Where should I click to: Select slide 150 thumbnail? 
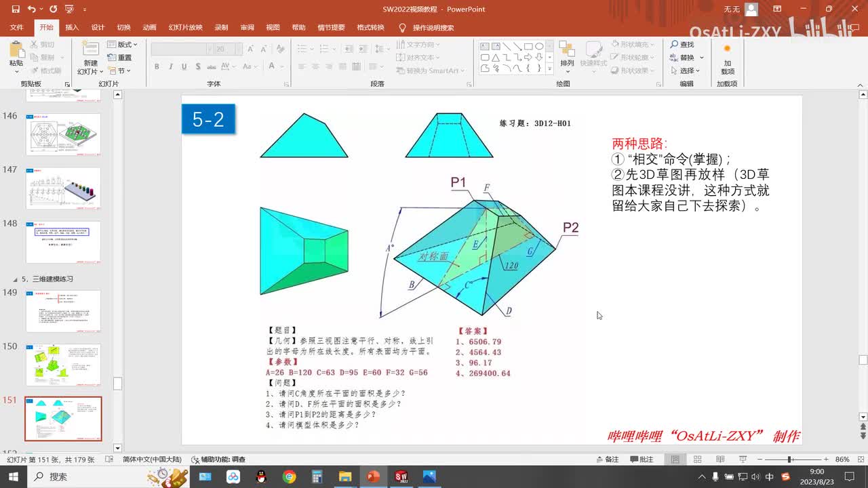63,365
